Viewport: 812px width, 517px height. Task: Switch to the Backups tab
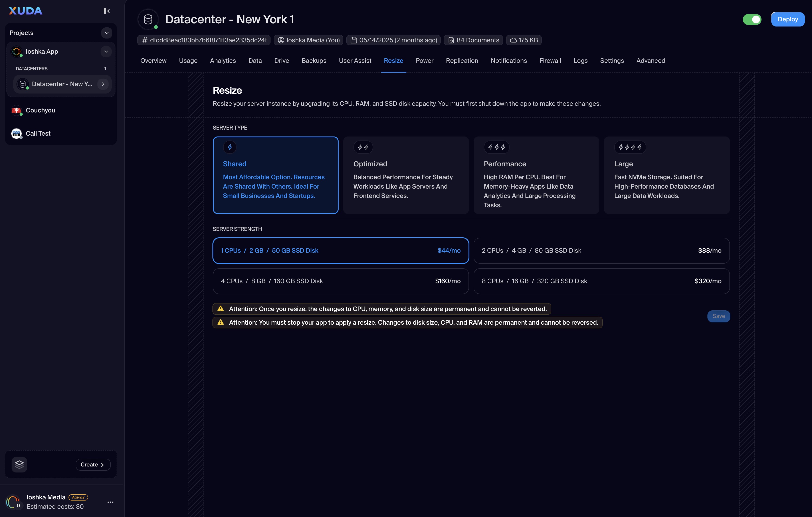tap(314, 61)
